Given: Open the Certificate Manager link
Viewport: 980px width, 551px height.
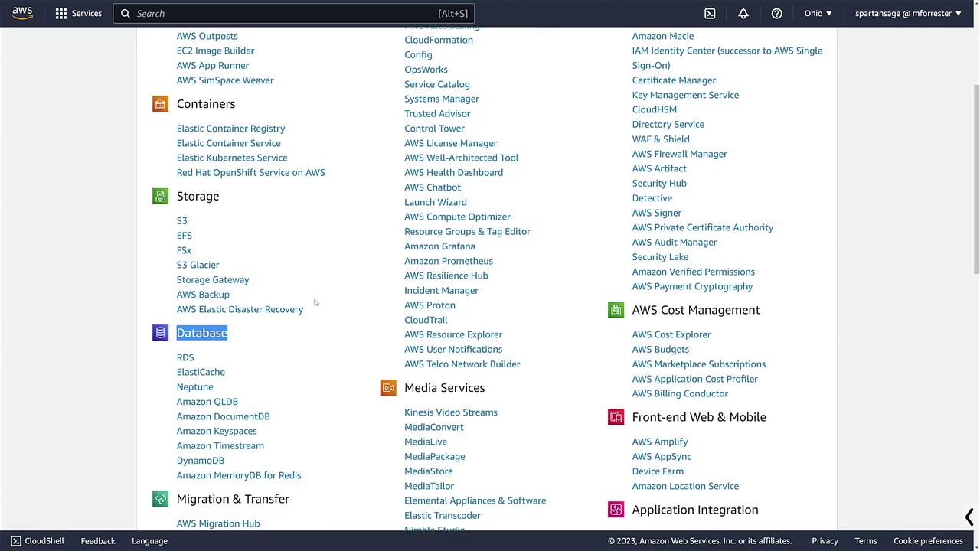Looking at the screenshot, I should coord(674,80).
